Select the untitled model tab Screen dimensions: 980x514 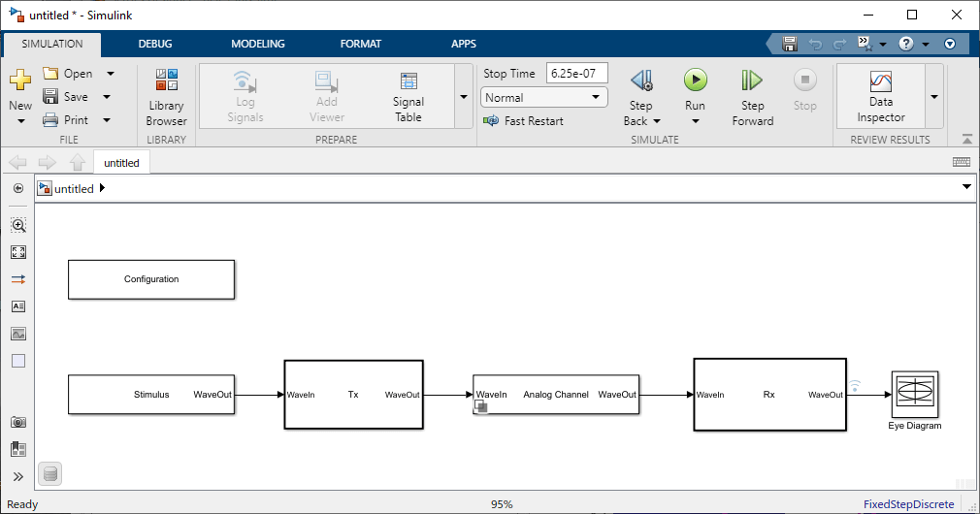point(121,162)
